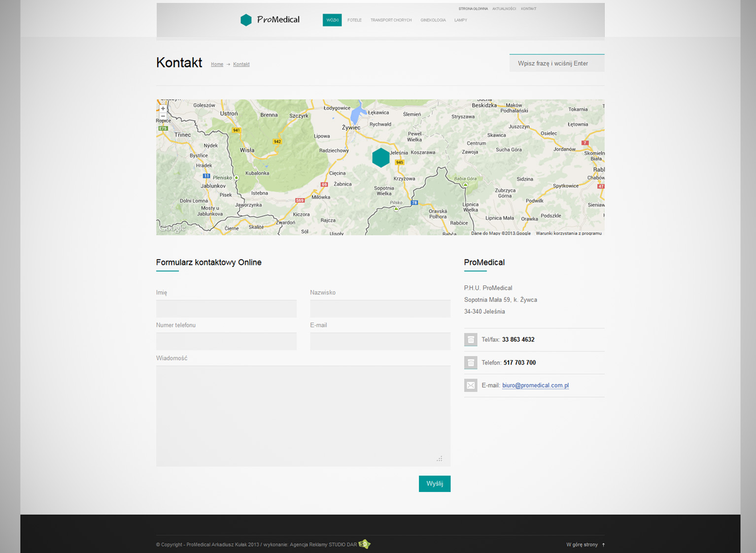
Task: Submit the form with Wyślij button
Action: pos(435,484)
